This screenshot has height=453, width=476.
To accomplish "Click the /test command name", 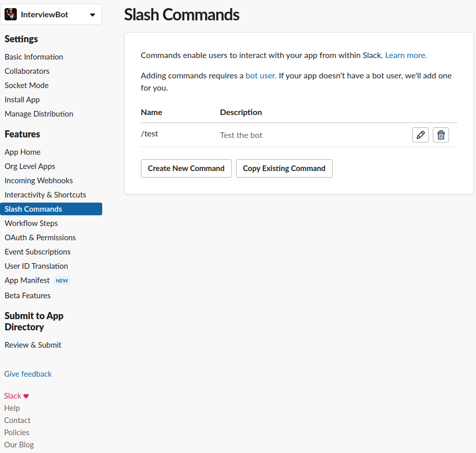I will coord(150,134).
